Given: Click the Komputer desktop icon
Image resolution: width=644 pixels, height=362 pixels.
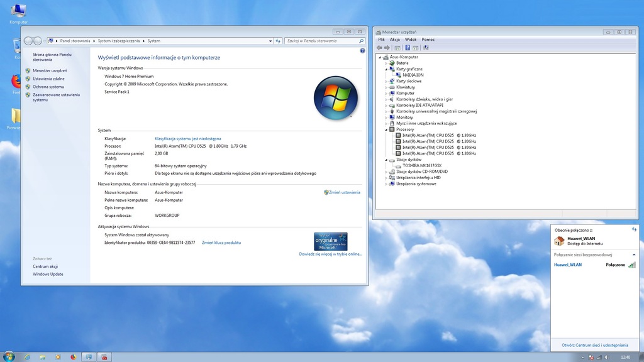Looking at the screenshot, I should point(18,14).
